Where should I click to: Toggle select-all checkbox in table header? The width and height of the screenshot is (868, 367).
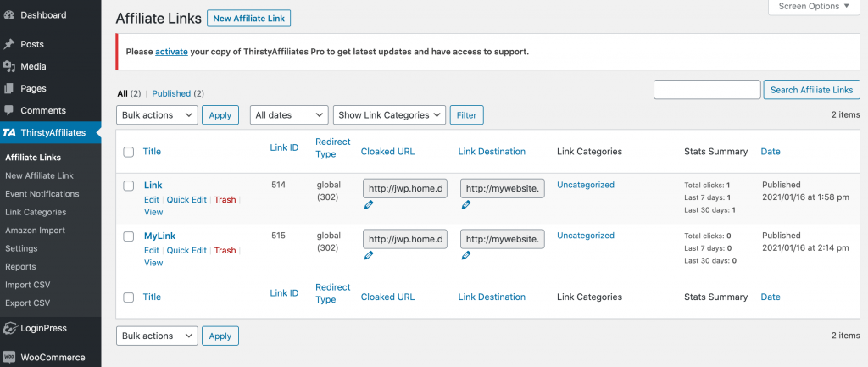click(129, 152)
